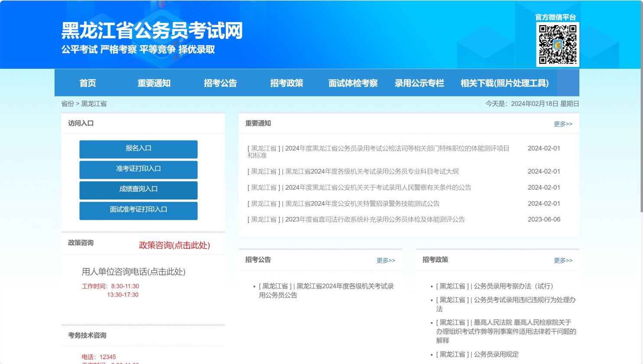Click the 报名入口 button
This screenshot has height=364, width=643.
[x=139, y=149]
